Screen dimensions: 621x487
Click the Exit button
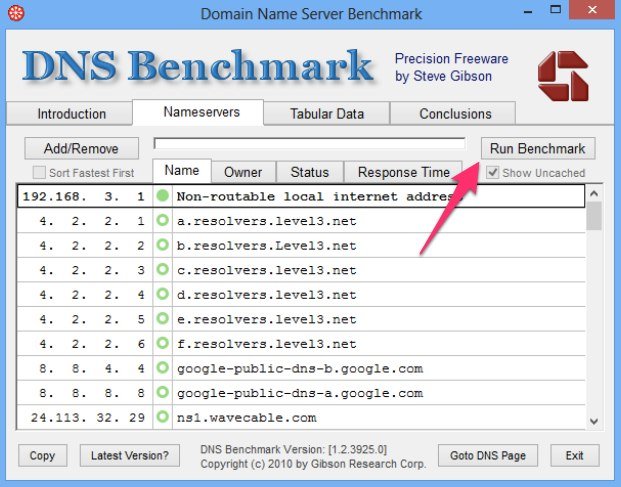(575, 455)
